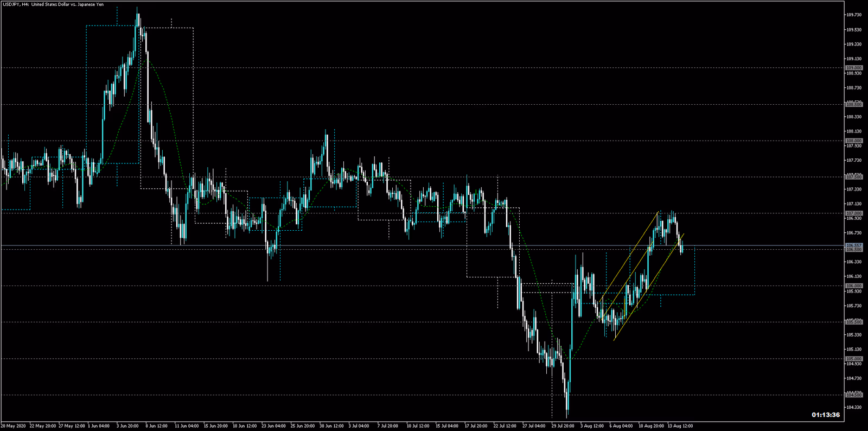Select the 22 Jul 12:00 time label
868x431 pixels.
point(506,426)
